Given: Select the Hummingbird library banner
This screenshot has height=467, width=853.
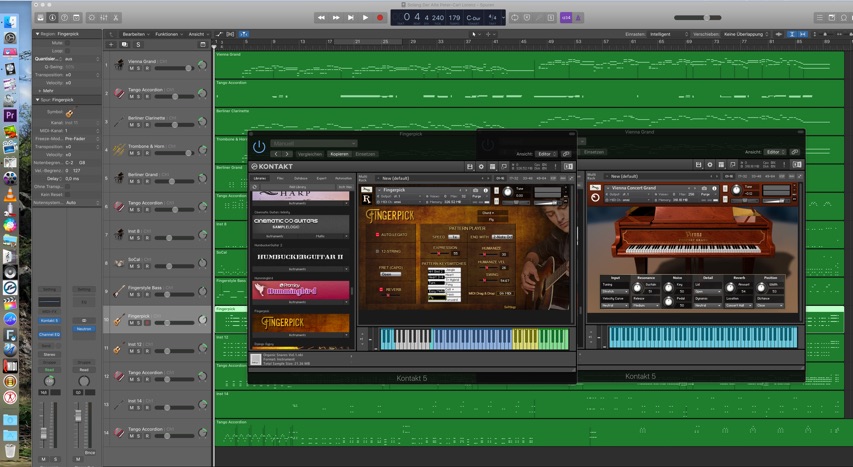Looking at the screenshot, I should (x=301, y=290).
